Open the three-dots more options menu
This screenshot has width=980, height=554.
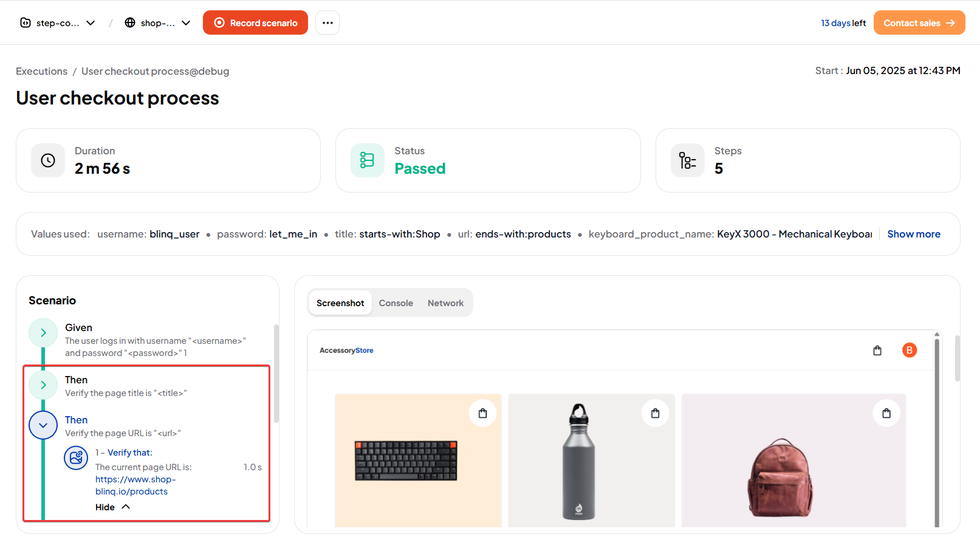pos(327,23)
